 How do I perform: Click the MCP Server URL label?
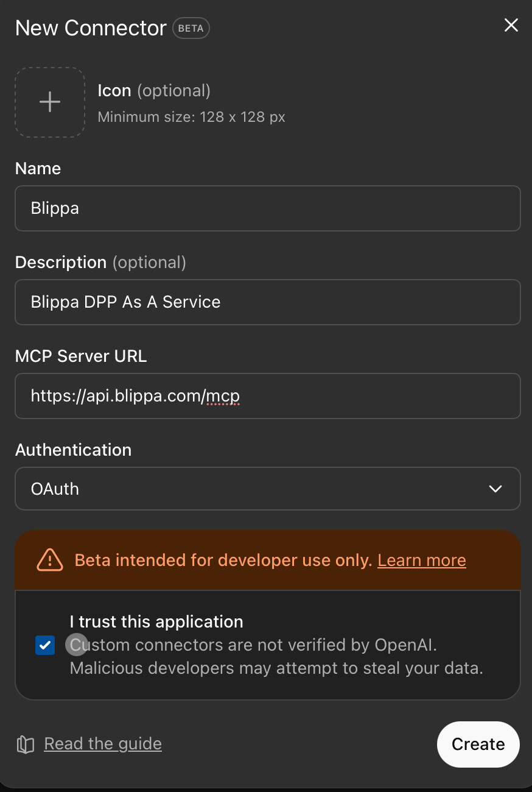(x=81, y=356)
